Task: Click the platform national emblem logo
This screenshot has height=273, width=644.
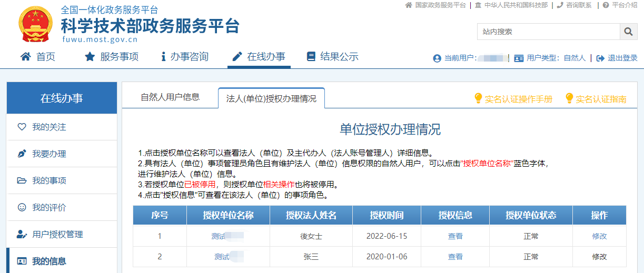Action: 35,25
